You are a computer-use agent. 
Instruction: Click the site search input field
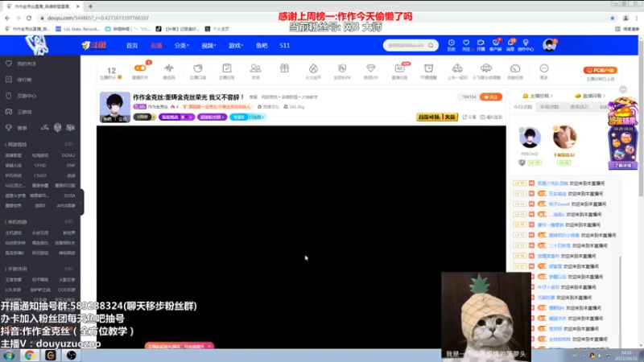[406, 45]
